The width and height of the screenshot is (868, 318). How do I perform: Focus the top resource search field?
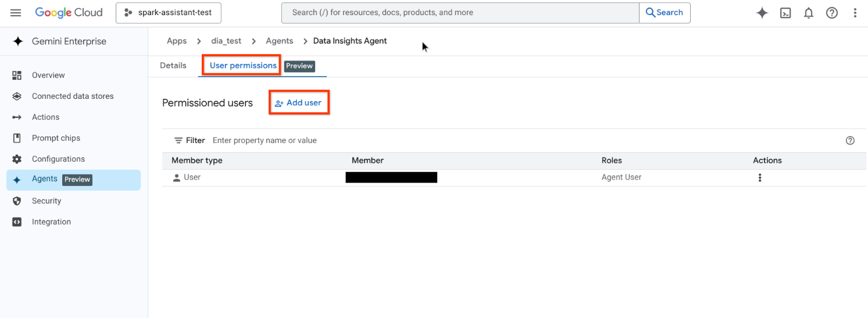pyautogui.click(x=459, y=13)
